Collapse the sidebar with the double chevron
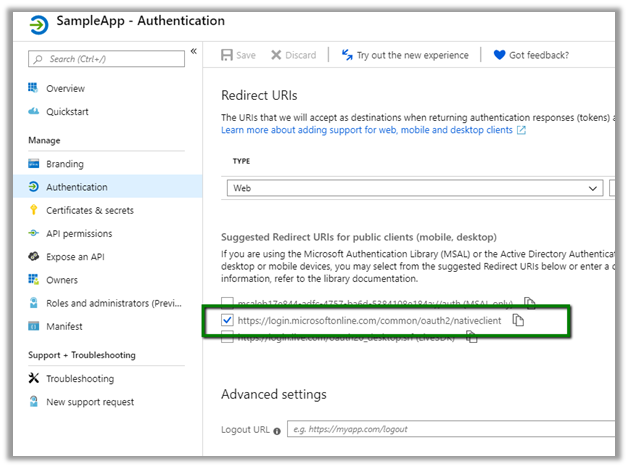The height and width of the screenshot is (468, 628). (194, 51)
